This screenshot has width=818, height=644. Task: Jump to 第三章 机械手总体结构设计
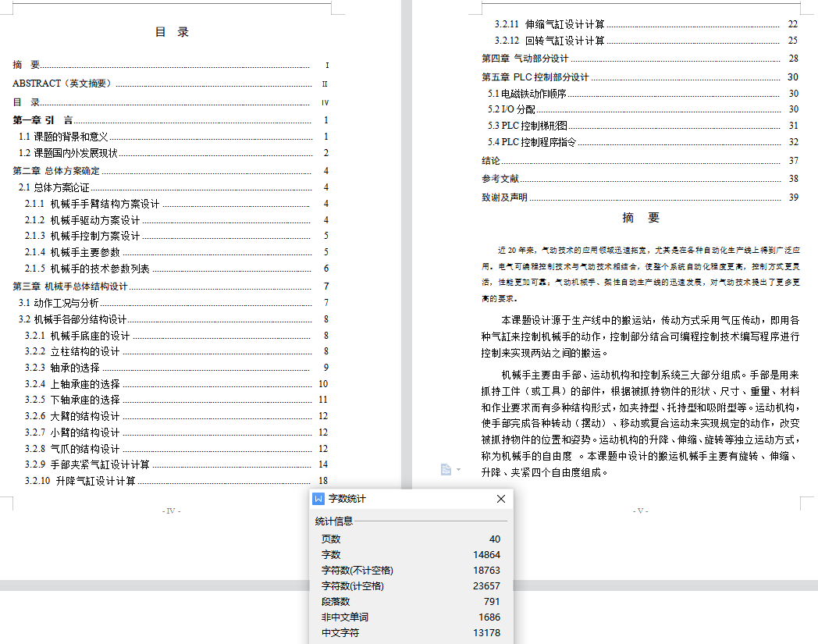tap(70, 286)
